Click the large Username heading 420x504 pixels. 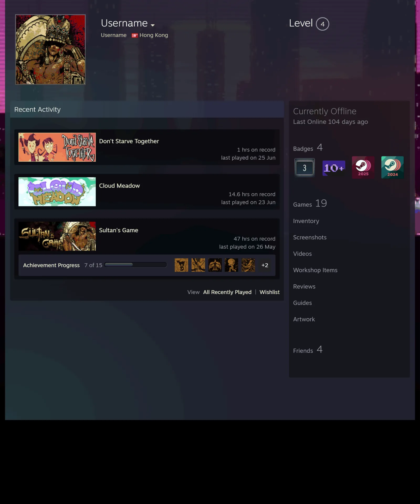(x=124, y=23)
